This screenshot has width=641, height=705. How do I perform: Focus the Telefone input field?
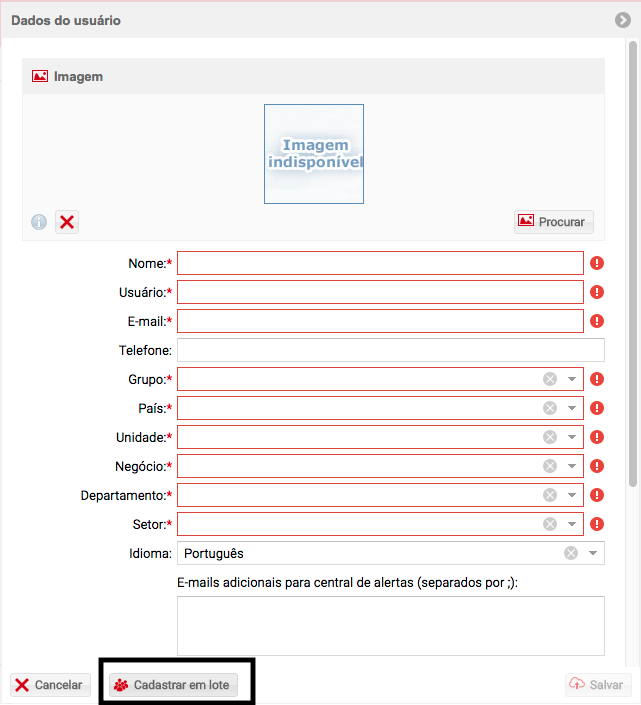pyautogui.click(x=391, y=350)
